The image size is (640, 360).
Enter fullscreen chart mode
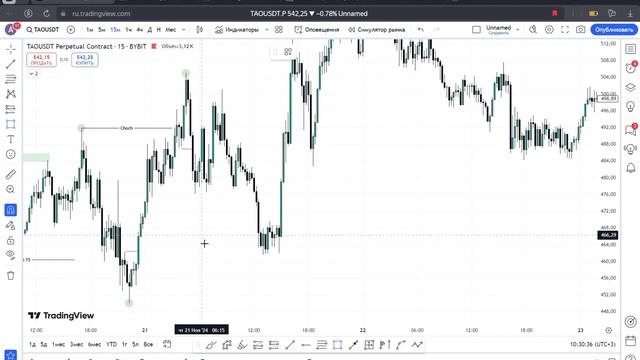(x=565, y=29)
